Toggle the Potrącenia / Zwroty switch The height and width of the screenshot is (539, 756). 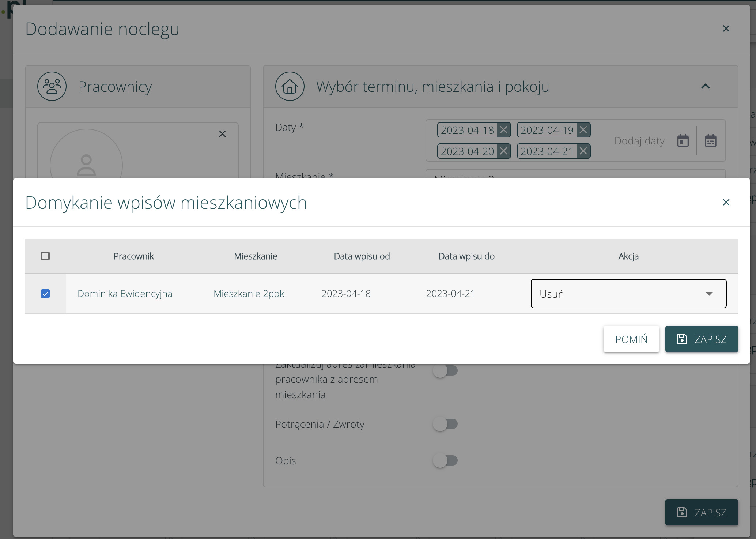coord(445,424)
